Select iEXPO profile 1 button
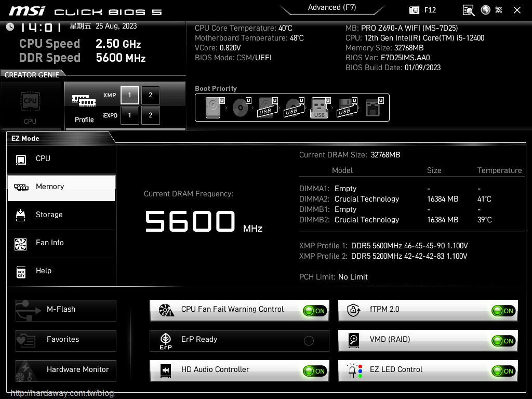Screen dimensions: 532x399 (130, 115)
